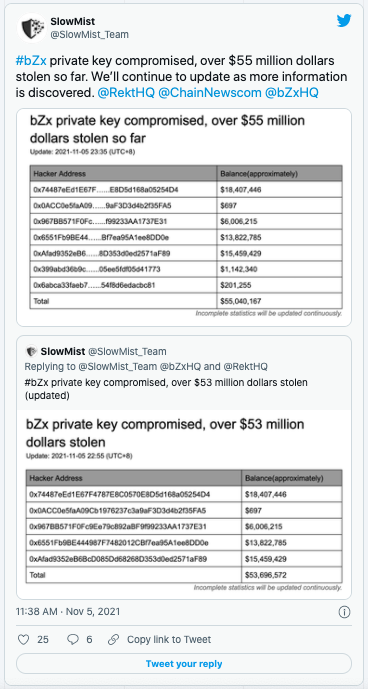Like the tweet with heart icon
Image resolution: width=368 pixels, height=689 pixels.
[x=23, y=639]
